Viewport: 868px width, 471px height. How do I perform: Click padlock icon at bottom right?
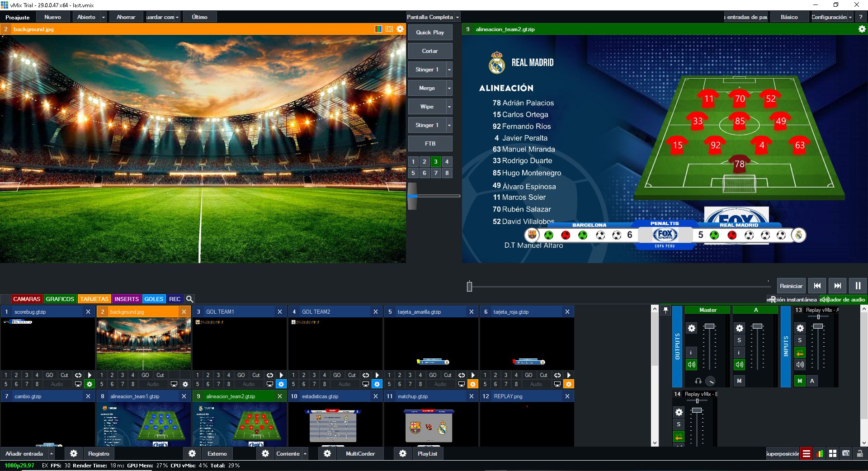tap(859, 453)
